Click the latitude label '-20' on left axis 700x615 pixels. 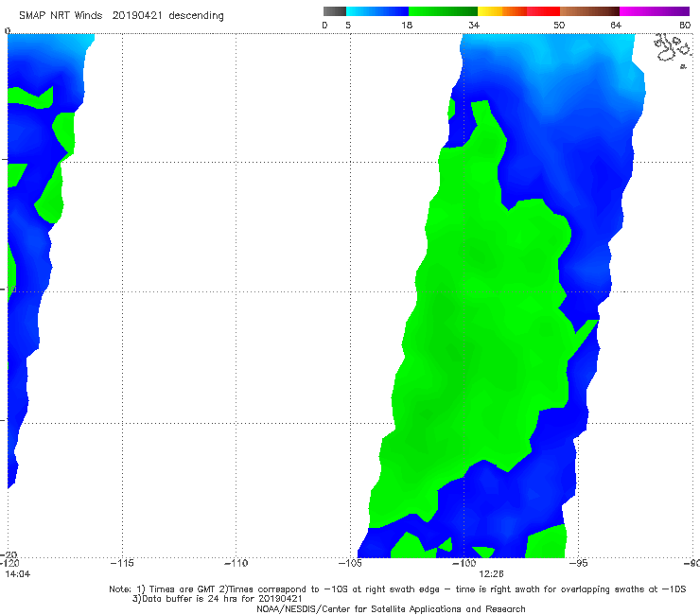pos(9,554)
